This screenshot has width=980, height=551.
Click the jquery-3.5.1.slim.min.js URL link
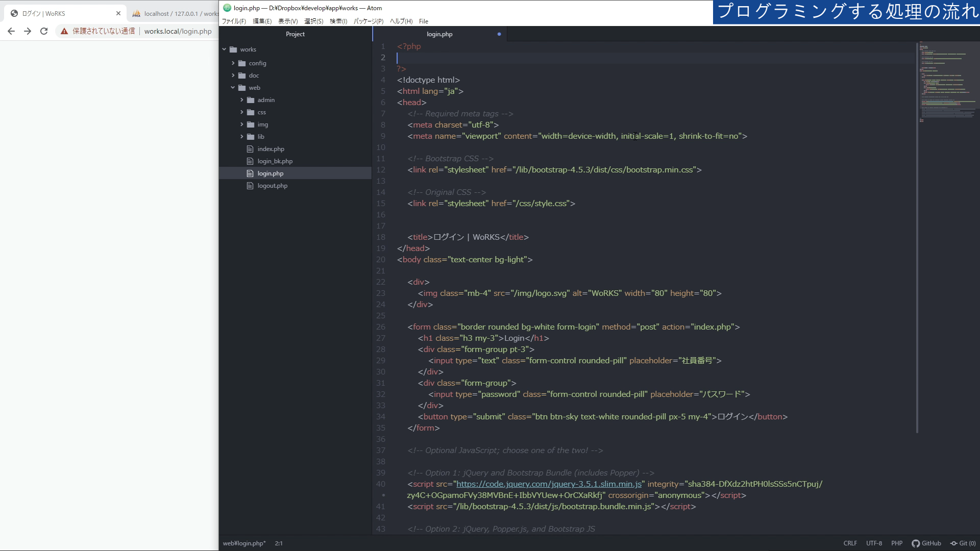pyautogui.click(x=549, y=484)
